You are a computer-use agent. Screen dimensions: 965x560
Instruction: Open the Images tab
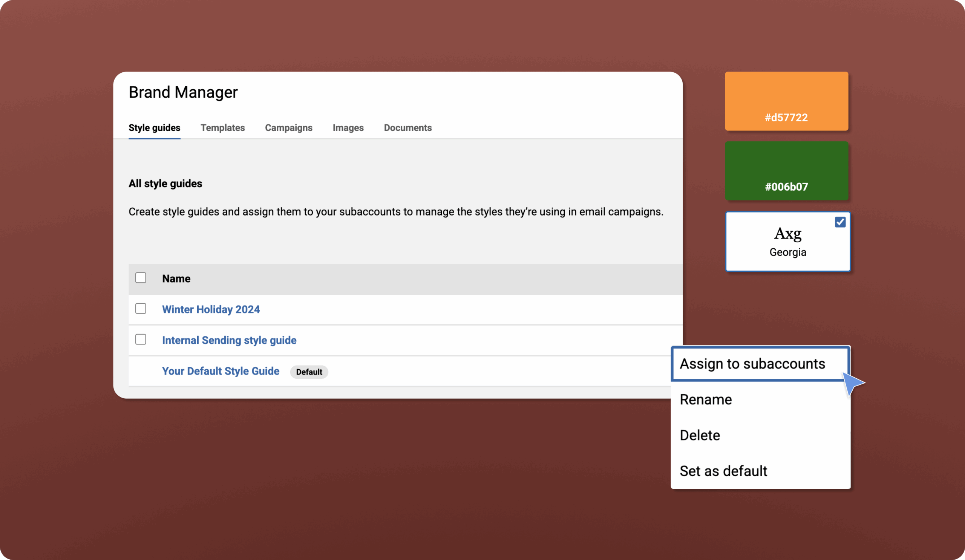coord(348,127)
